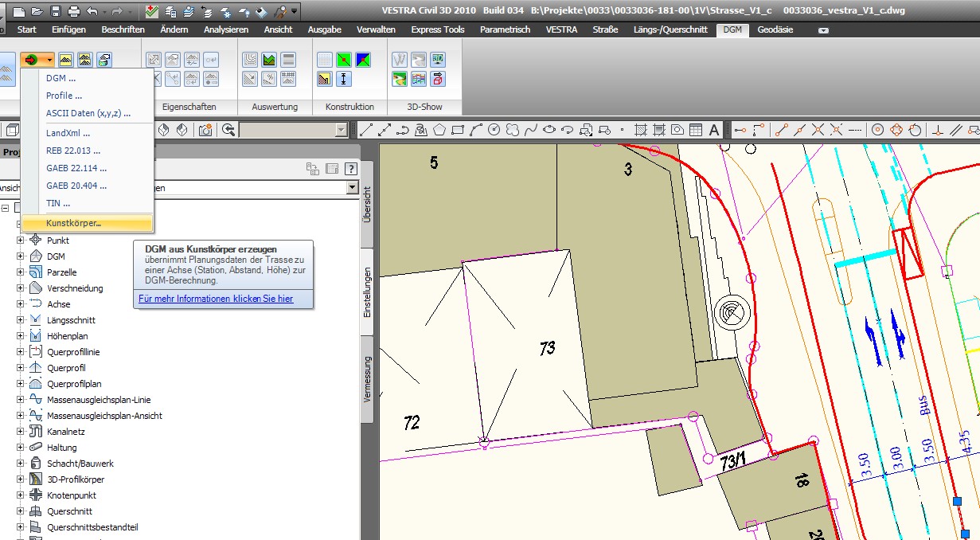Click the snap to intersection X icon
Screen dimensions: 980x540
(818, 130)
